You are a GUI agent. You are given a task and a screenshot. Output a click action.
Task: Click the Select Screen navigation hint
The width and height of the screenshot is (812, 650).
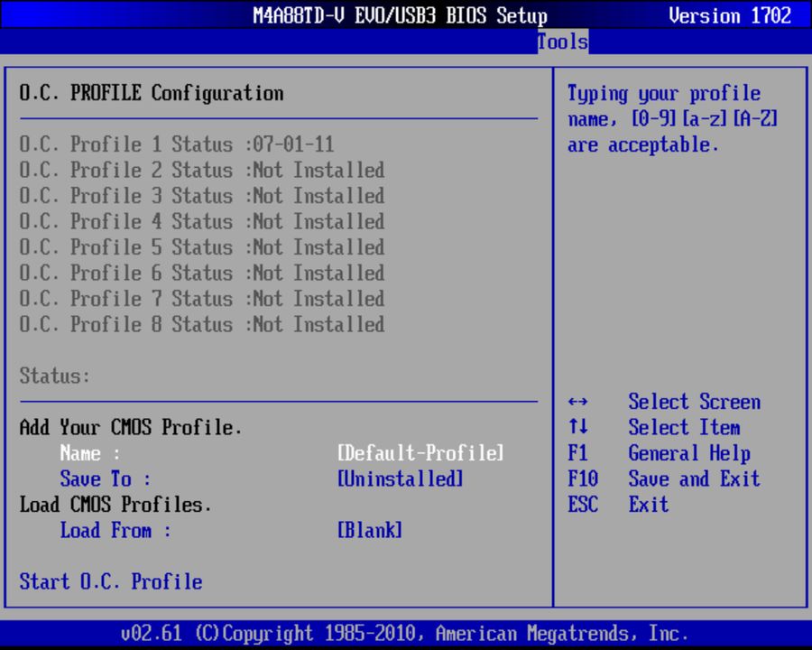(x=695, y=401)
